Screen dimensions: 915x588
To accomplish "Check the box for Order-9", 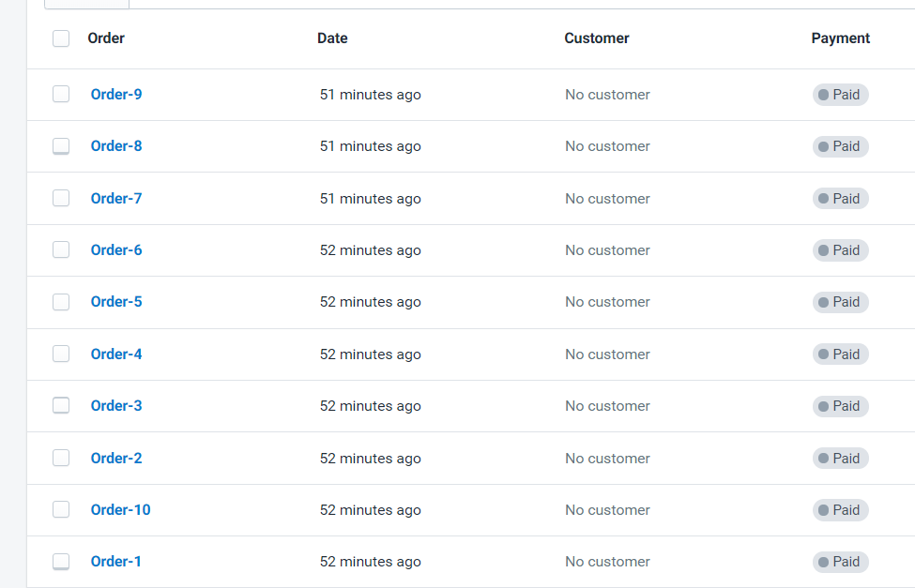I will point(61,94).
